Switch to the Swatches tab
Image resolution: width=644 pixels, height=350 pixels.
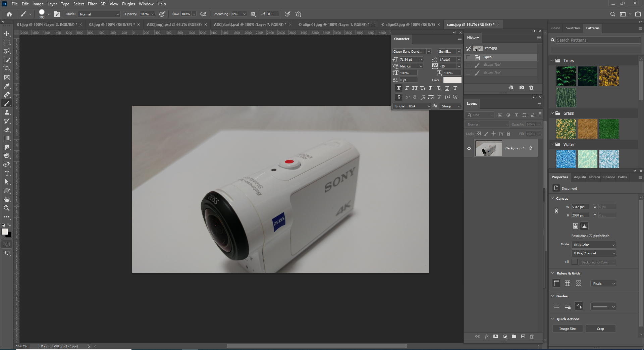click(x=573, y=28)
